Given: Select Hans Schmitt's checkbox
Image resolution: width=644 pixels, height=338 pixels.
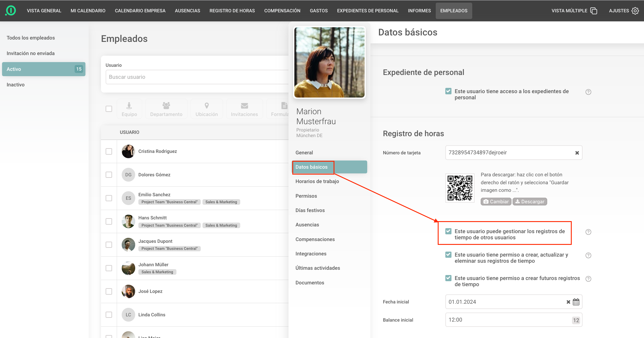Looking at the screenshot, I should (109, 221).
